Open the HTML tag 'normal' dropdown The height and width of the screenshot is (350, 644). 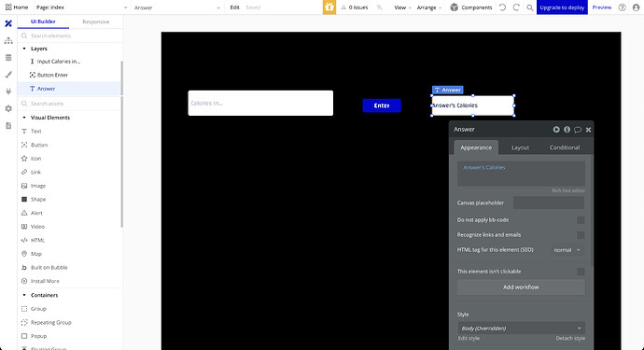(x=567, y=250)
